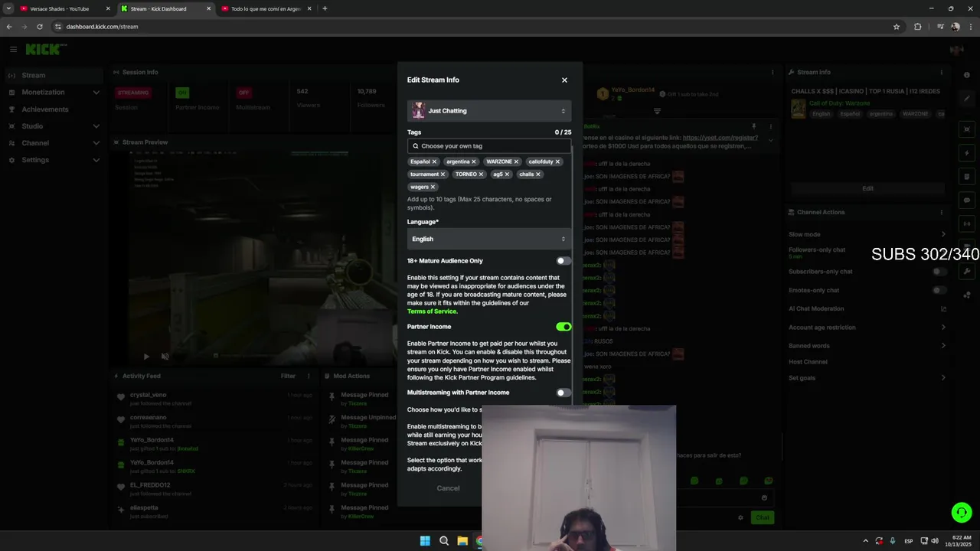Expand the Channel sidebar section
Viewport: 980px width, 551px height.
coord(52,143)
